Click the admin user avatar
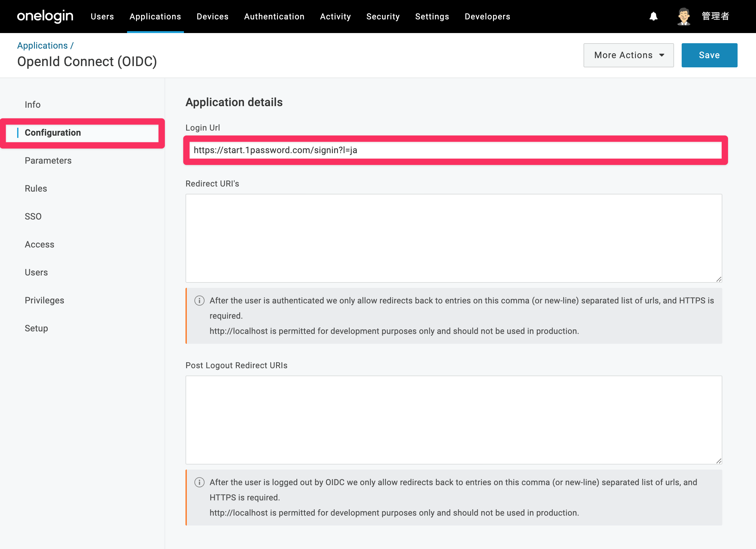Screen dimensions: 756x549 (x=684, y=16)
